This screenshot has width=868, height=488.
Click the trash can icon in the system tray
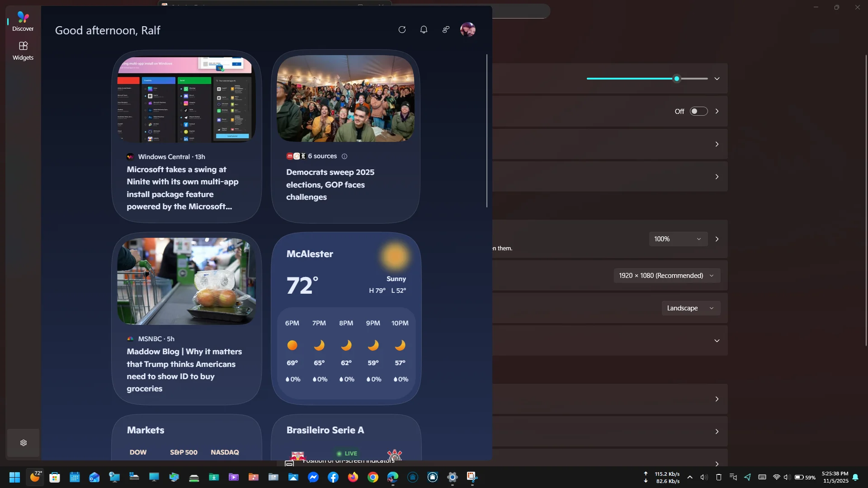718,477
